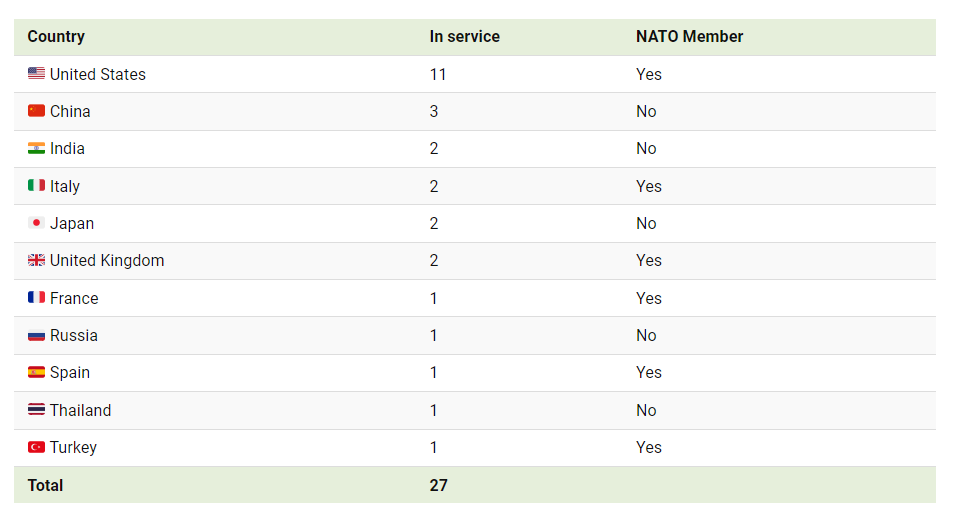
Task: Select the France flag icon
Action: click(36, 298)
